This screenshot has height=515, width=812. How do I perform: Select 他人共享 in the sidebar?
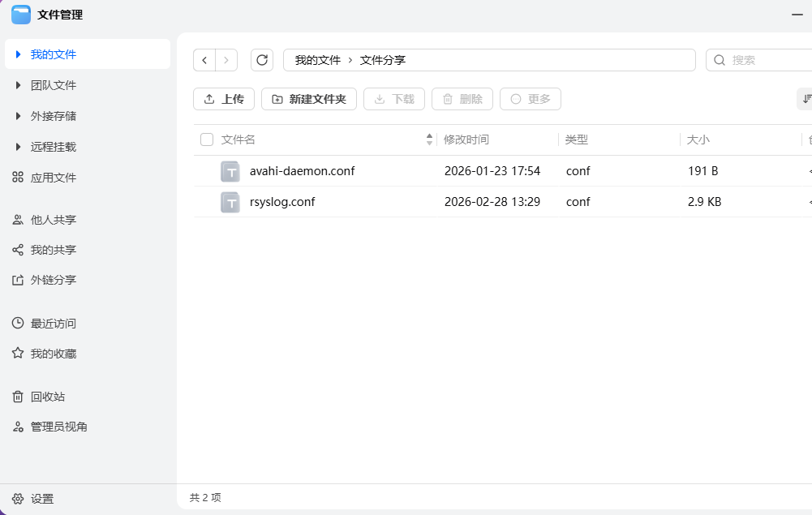[x=50, y=219]
